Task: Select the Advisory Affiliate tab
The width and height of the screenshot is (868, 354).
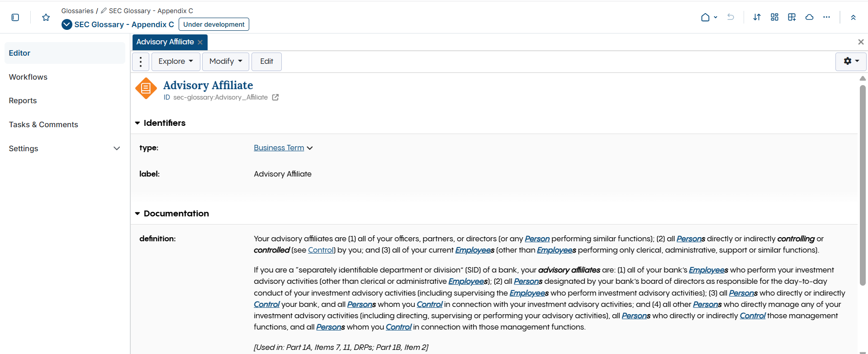Action: (x=165, y=42)
